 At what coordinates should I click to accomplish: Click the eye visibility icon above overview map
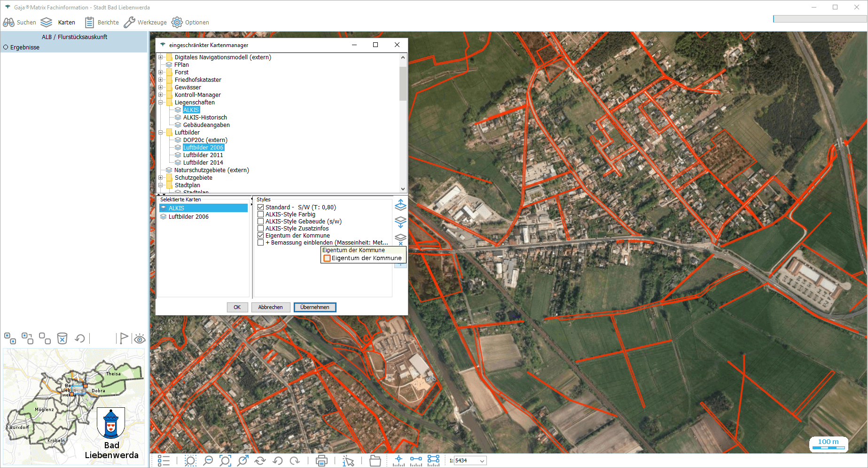tap(140, 339)
